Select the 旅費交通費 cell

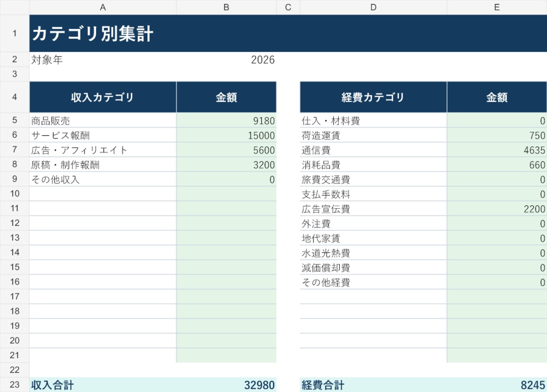pyautogui.click(x=373, y=179)
